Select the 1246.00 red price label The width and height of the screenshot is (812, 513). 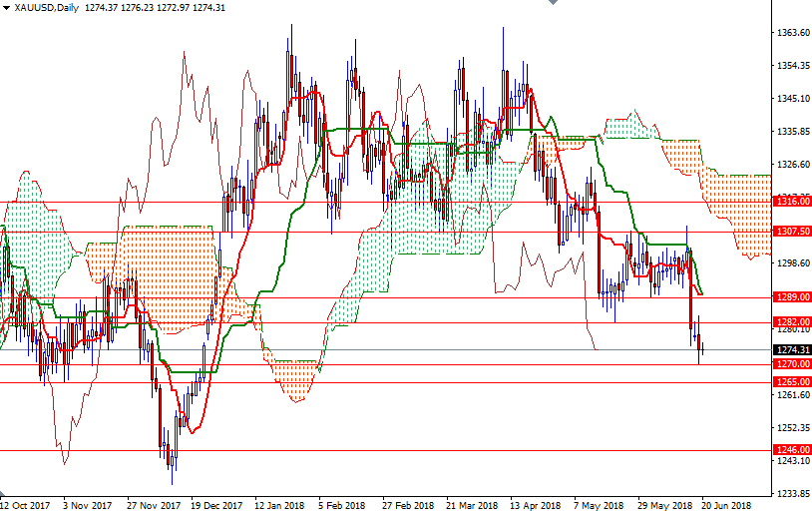790,450
